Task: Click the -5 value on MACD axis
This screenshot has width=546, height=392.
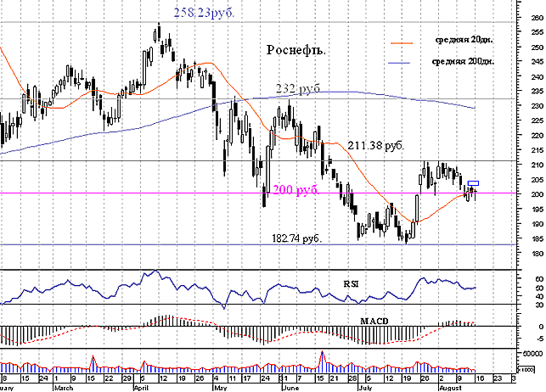Action: click(x=540, y=338)
